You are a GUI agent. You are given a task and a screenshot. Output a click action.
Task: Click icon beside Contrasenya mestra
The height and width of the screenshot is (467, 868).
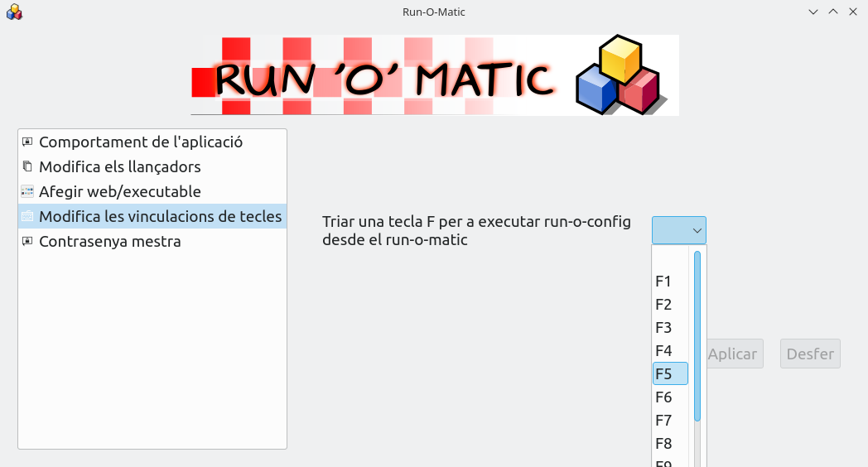point(27,241)
